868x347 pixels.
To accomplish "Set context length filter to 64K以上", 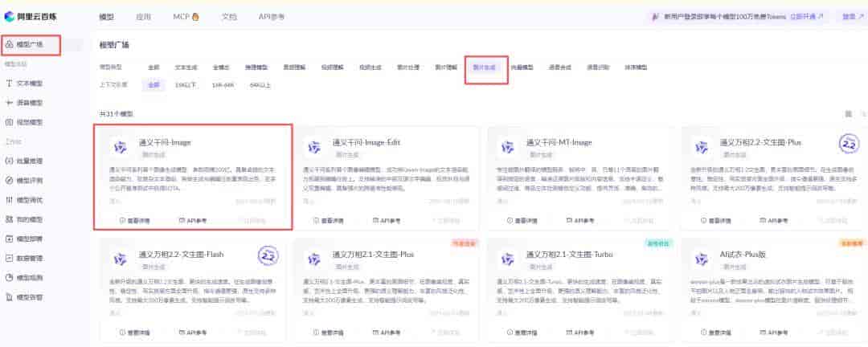I will 260,85.
